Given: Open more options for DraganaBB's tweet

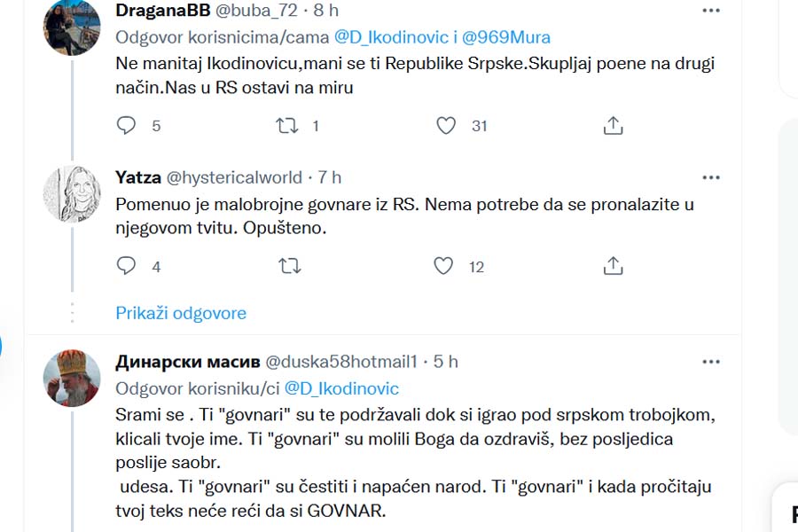Looking at the screenshot, I should click(x=711, y=11).
